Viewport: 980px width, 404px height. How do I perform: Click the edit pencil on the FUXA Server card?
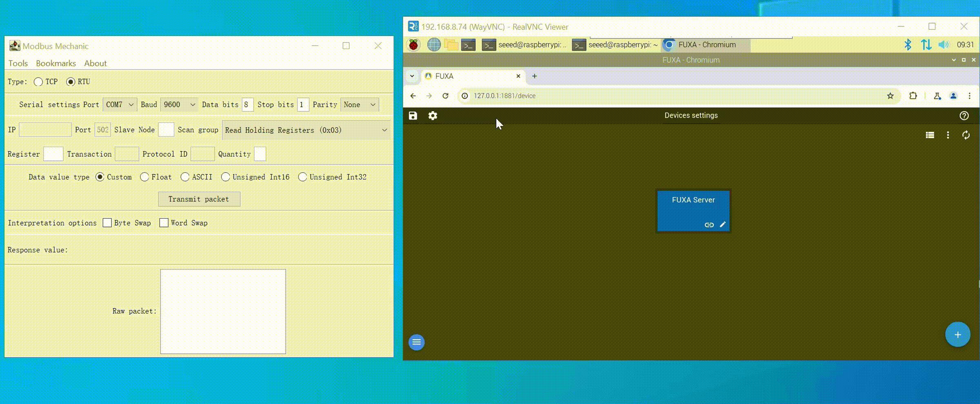click(723, 224)
